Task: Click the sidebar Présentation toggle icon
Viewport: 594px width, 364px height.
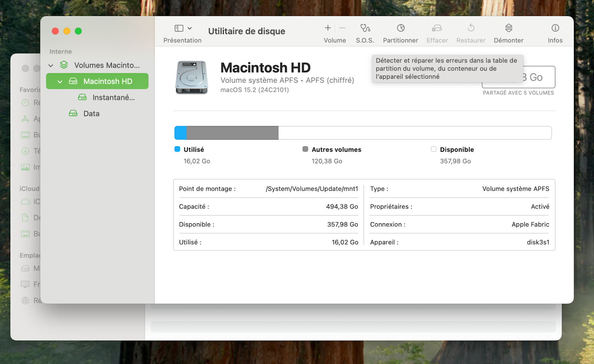Action: 179,28
